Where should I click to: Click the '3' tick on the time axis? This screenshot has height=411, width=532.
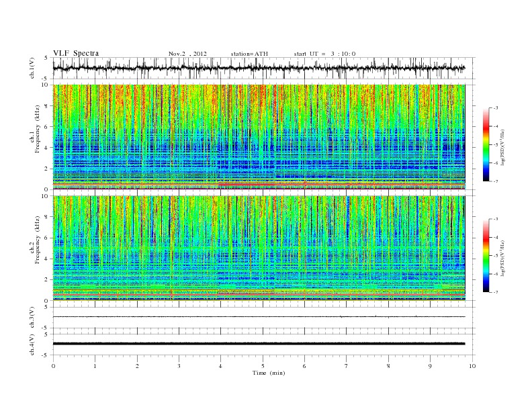click(179, 366)
